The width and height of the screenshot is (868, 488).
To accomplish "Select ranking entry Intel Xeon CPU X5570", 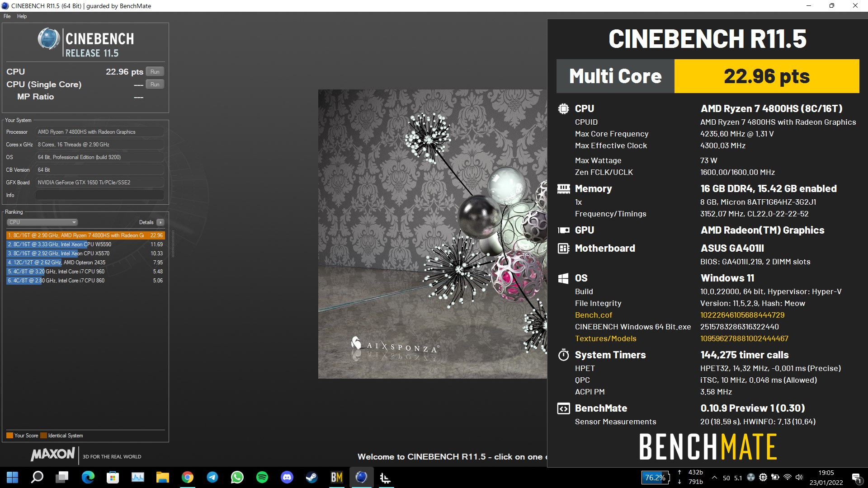I will (85, 253).
